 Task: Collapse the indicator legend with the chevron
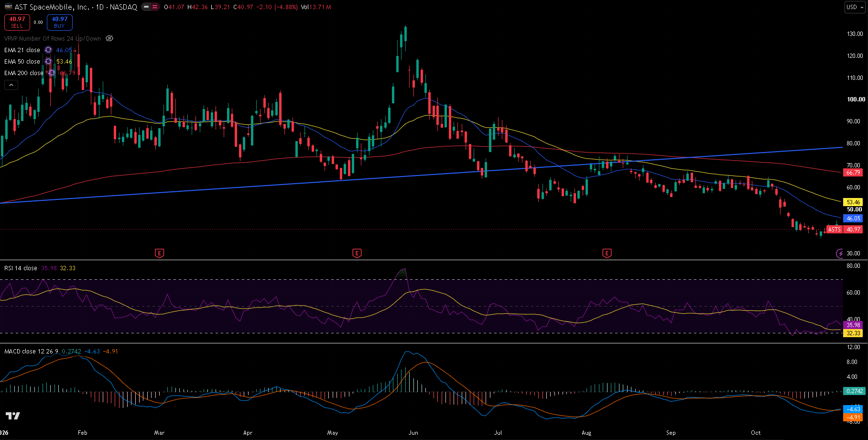click(x=11, y=85)
